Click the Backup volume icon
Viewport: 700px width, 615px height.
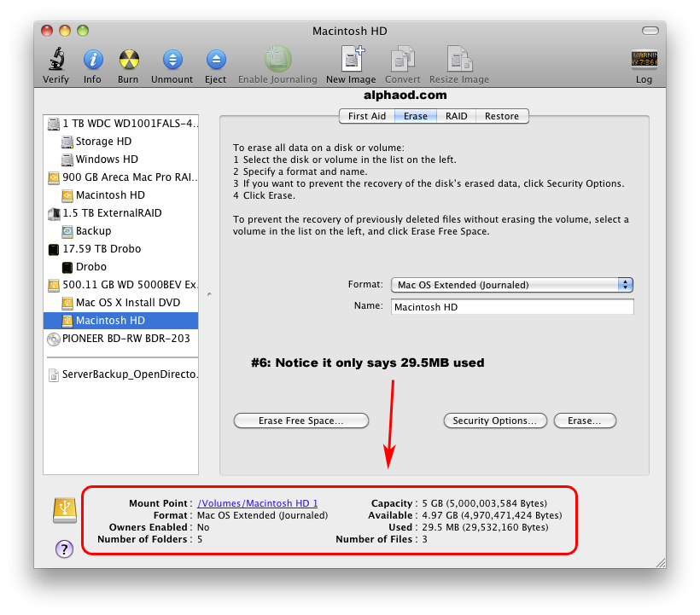click(x=67, y=231)
